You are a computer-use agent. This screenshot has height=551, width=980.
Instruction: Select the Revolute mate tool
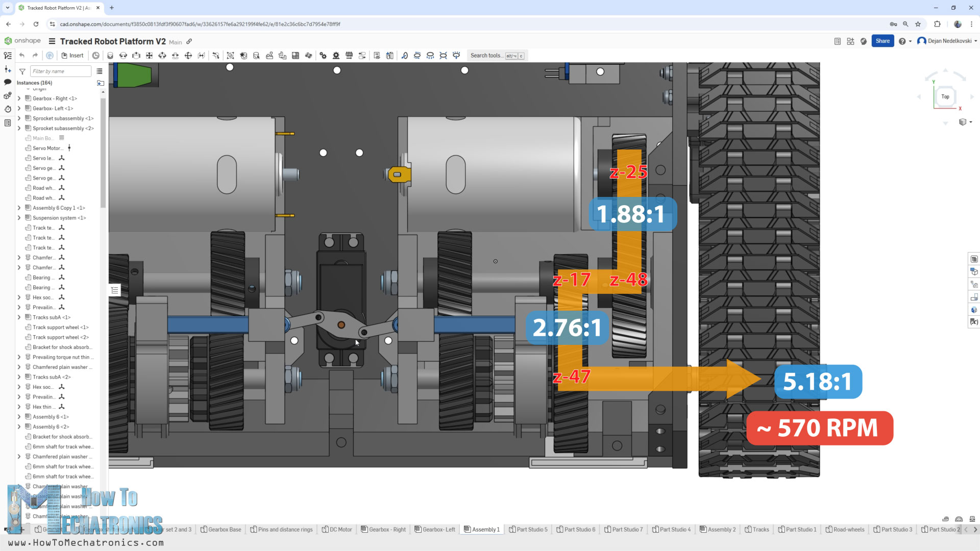point(123,56)
